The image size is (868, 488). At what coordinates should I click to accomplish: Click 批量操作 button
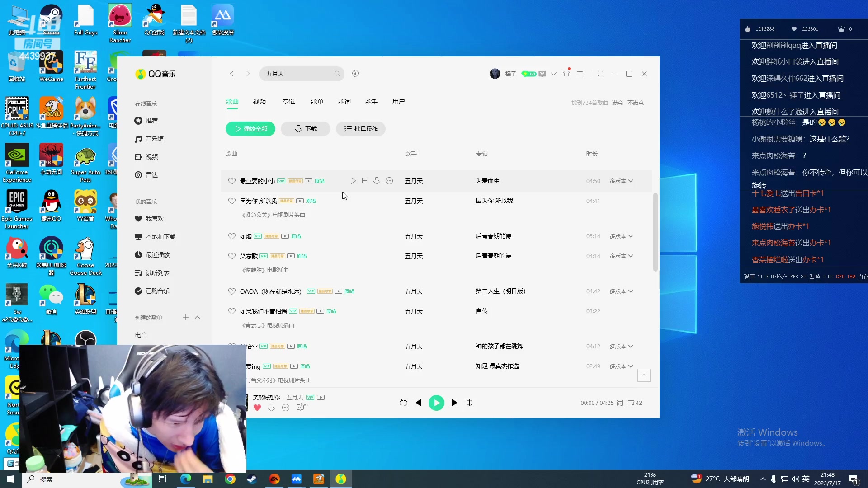click(x=361, y=129)
